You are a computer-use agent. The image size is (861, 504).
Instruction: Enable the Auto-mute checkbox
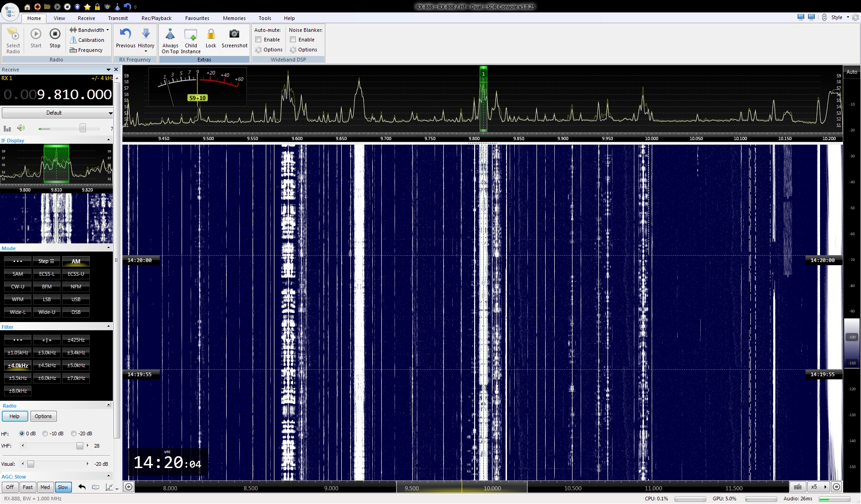point(258,40)
